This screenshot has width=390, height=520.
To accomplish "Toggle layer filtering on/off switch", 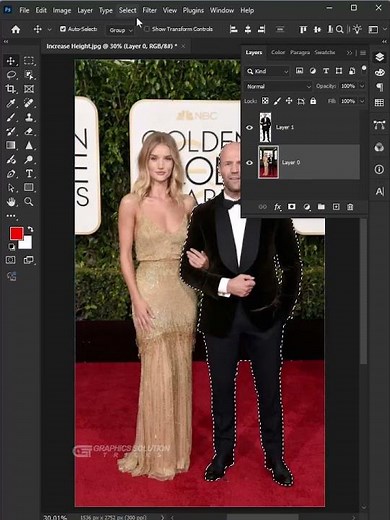I will tap(364, 69).
